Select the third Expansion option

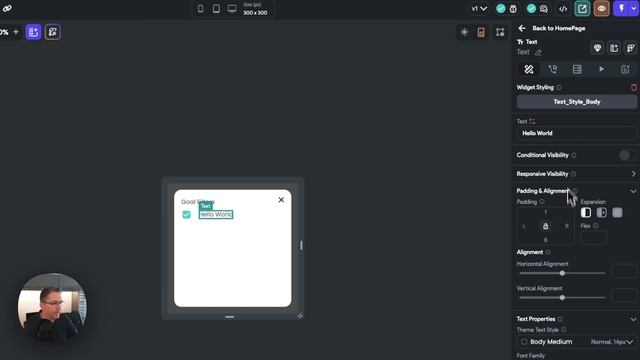(x=618, y=212)
